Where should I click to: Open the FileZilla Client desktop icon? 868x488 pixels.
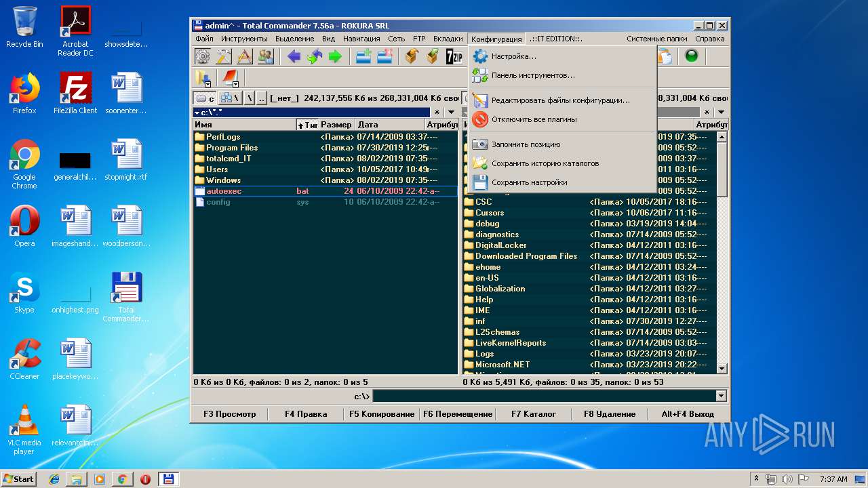(x=75, y=94)
